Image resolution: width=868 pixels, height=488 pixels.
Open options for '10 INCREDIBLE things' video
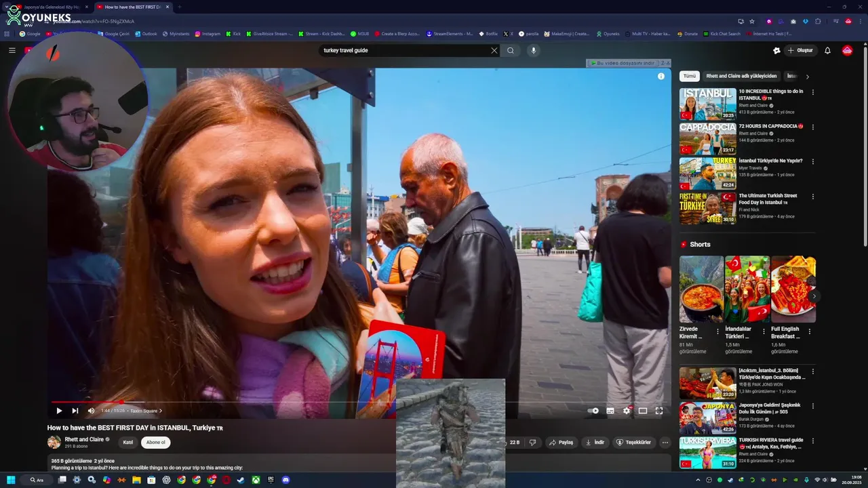click(x=813, y=92)
